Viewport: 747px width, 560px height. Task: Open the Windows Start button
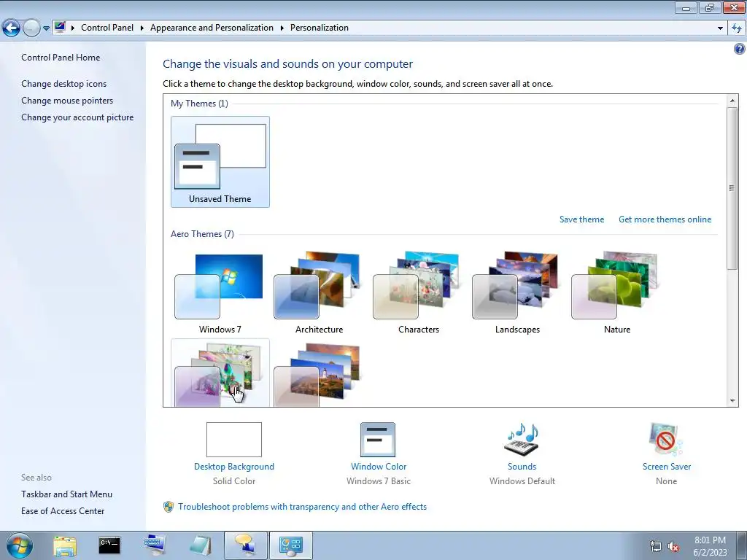(20, 545)
